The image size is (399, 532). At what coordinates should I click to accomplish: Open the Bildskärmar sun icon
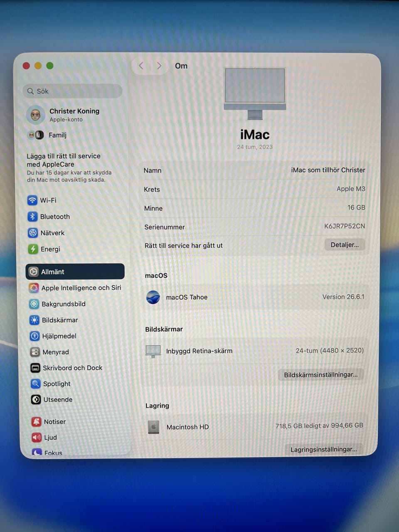[34, 320]
